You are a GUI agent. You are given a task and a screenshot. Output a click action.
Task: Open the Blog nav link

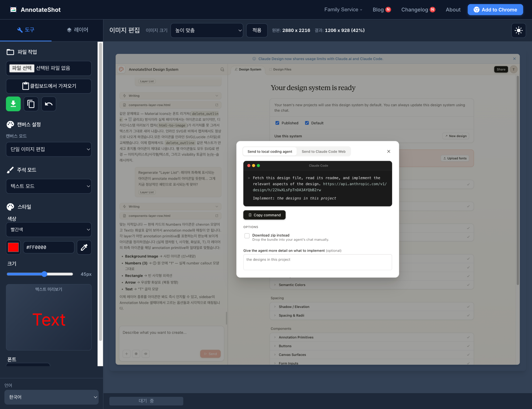click(382, 9)
